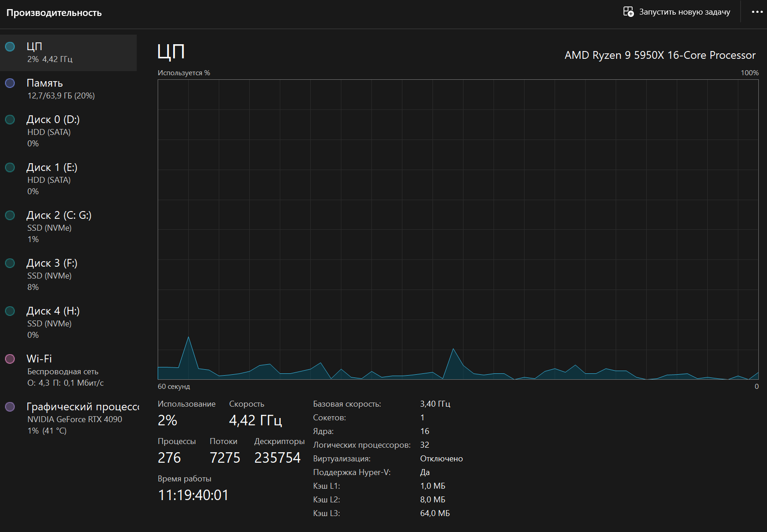Show Диск 3 (F:) performance
Screen dimensions: 767x532
point(68,275)
